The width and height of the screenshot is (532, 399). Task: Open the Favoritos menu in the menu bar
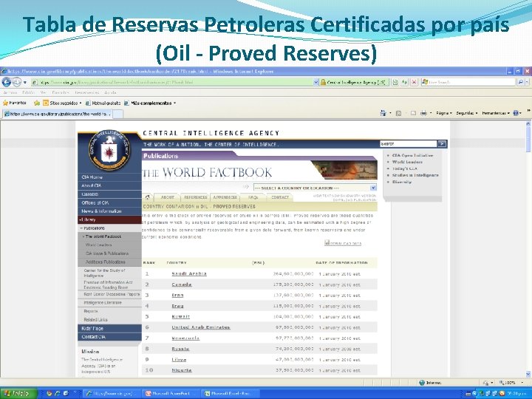[61, 92]
